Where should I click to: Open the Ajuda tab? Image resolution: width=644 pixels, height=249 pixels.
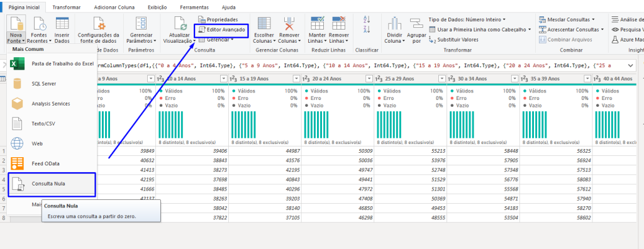pyautogui.click(x=229, y=8)
